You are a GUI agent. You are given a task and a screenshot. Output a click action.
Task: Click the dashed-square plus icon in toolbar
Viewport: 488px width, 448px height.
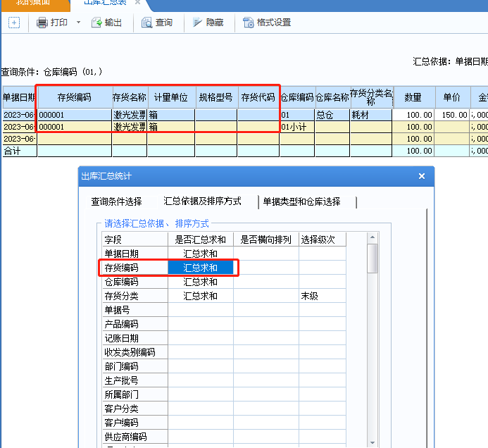(x=14, y=23)
